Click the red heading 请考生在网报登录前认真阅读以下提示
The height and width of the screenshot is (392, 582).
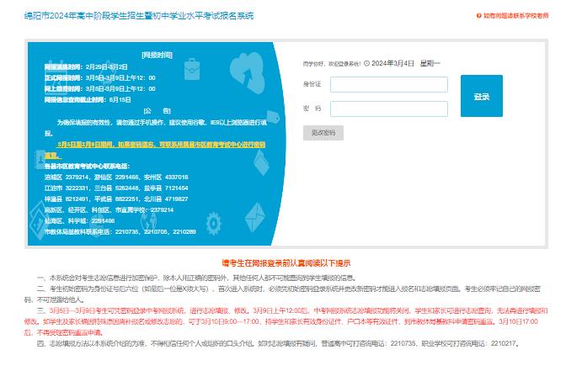286,263
